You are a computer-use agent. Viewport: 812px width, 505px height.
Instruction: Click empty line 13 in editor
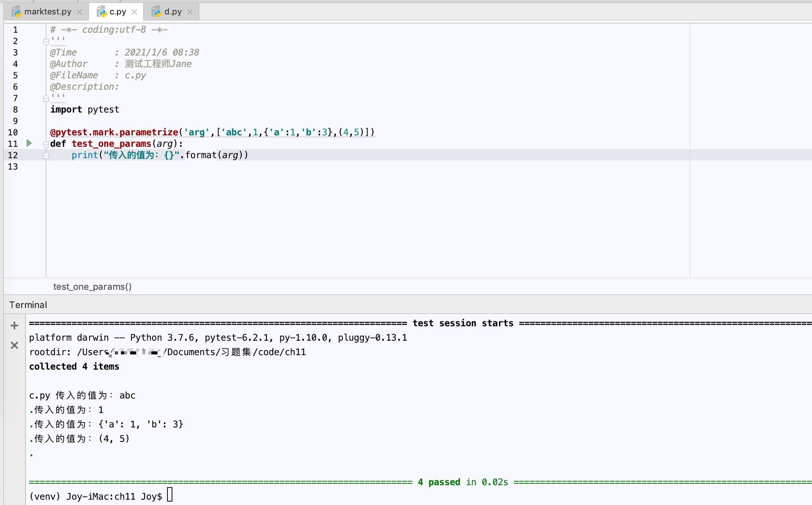[x=228, y=167]
